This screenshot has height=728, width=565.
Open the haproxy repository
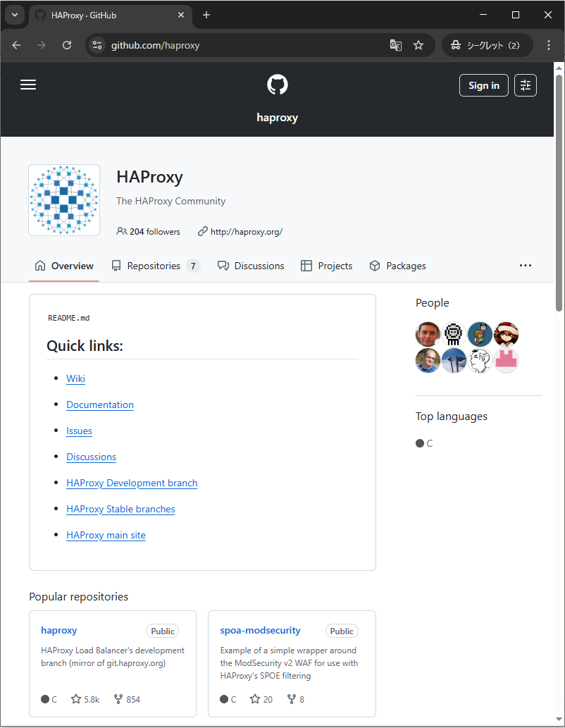59,630
